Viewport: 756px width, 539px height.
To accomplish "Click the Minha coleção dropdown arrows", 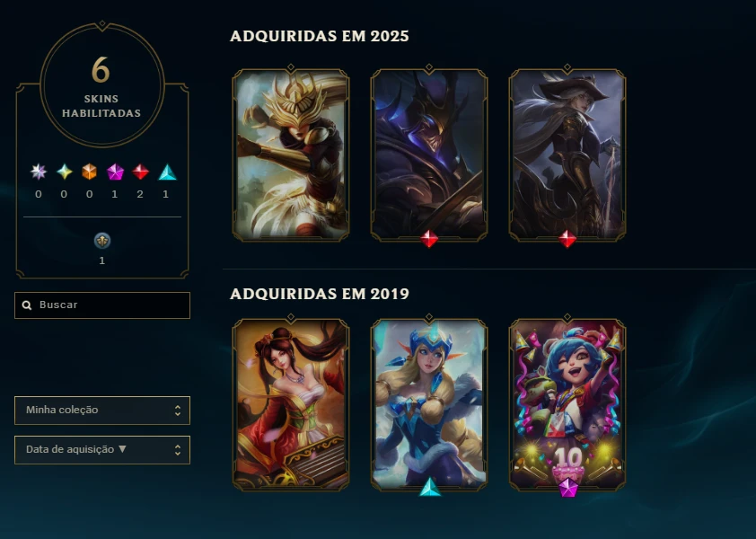I will 178,411.
